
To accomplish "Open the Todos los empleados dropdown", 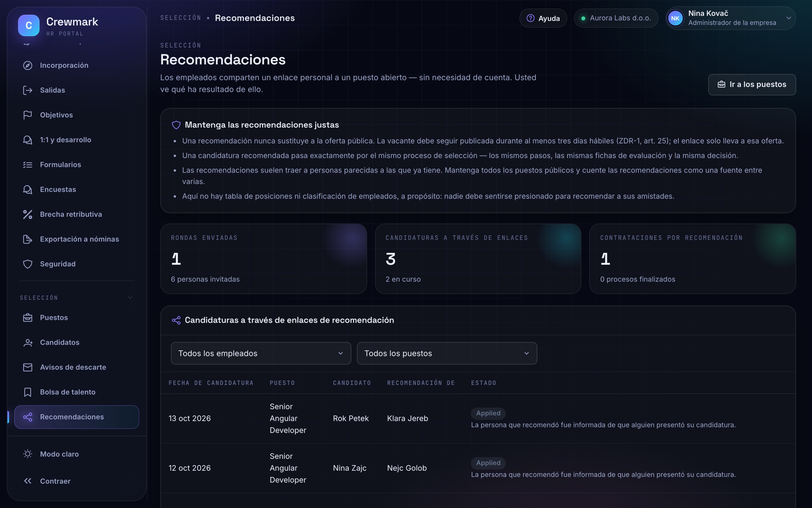I will coord(261,353).
